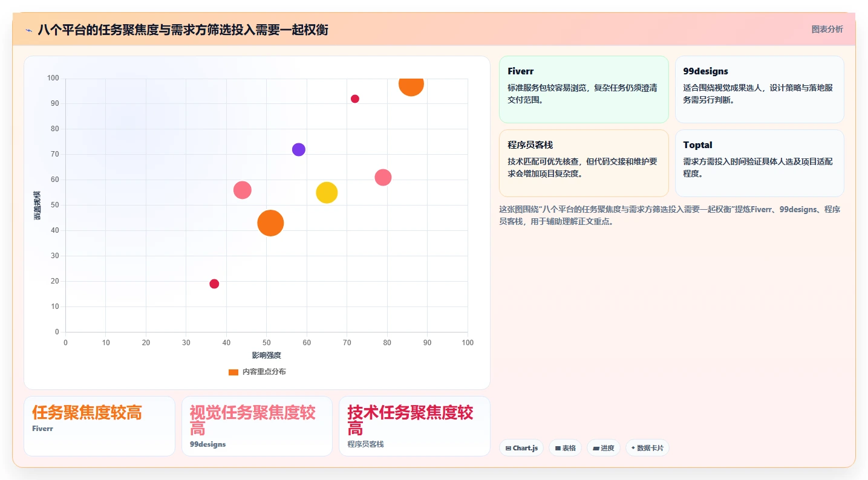Click the paragraph starting 这张图围绕
The image size is (868, 480).
pyautogui.click(x=670, y=215)
